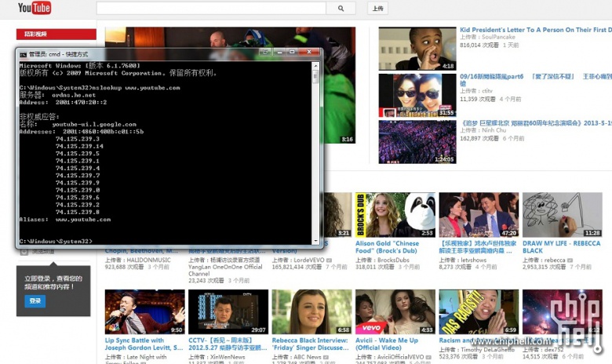Open Alison Gold "Chinese Food" title link

(x=387, y=247)
